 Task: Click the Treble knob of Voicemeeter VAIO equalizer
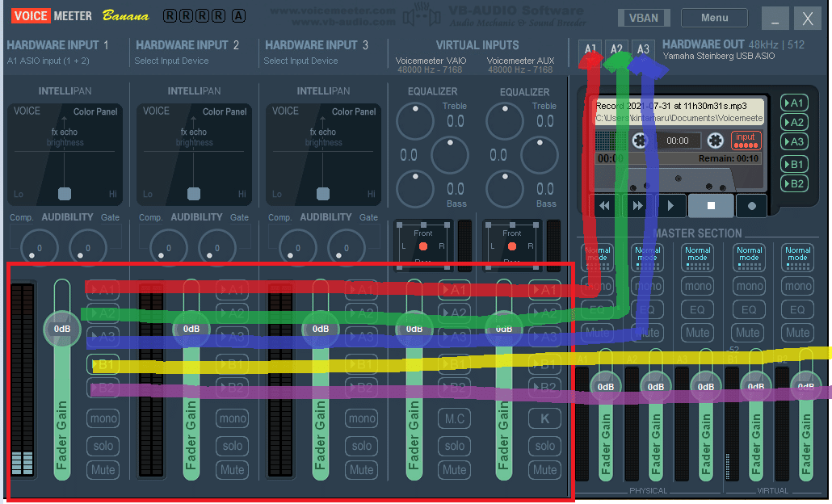415,121
